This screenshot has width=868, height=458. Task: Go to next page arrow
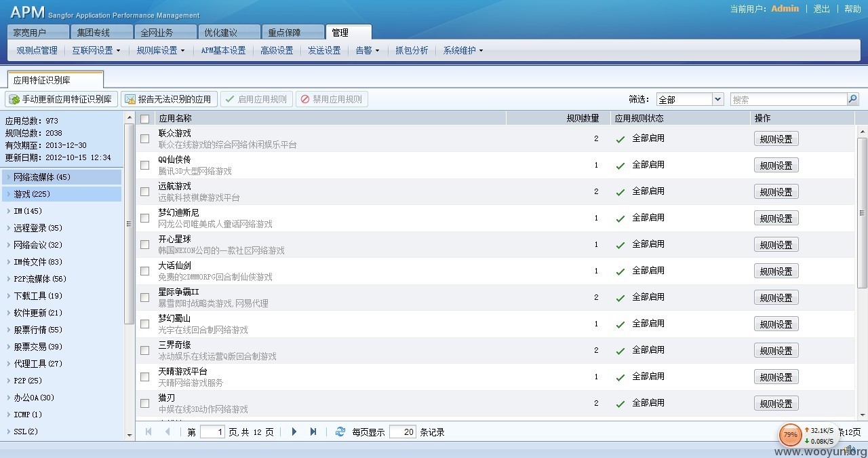click(x=294, y=432)
